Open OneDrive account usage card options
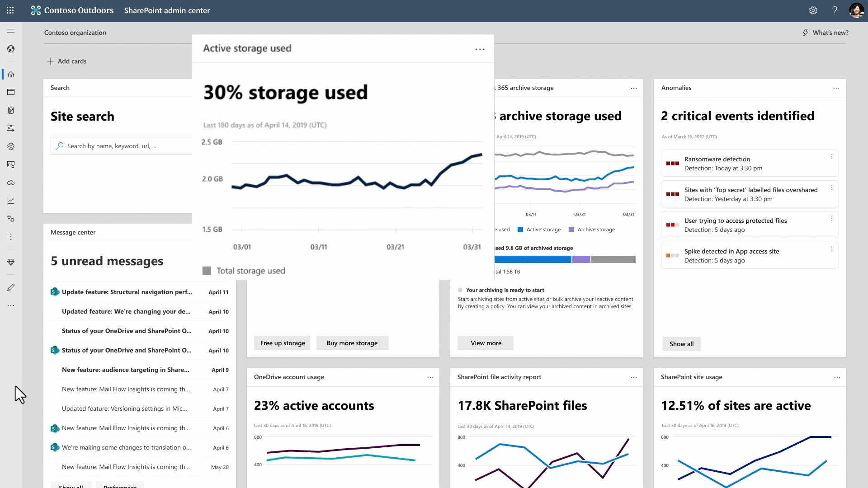The image size is (868, 488). pos(430,377)
